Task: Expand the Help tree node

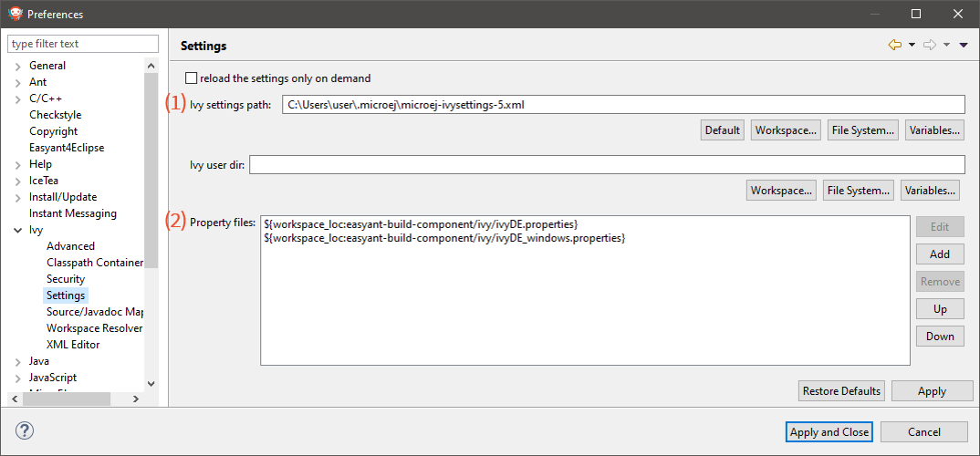Action: click(17, 164)
